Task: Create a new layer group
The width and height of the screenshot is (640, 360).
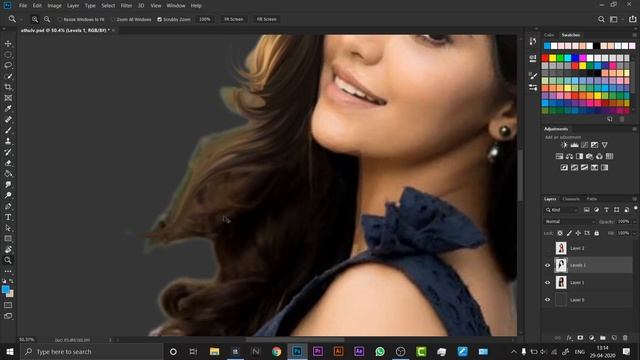Action: pos(603,338)
